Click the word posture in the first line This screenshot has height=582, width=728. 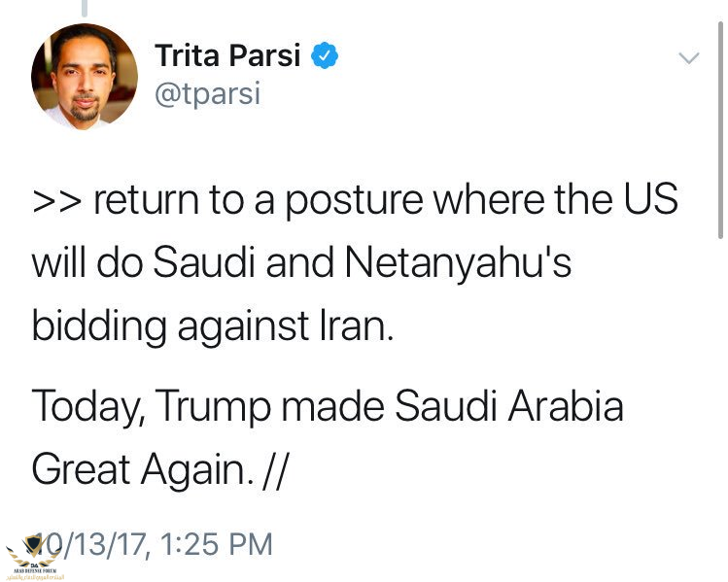coord(354,200)
